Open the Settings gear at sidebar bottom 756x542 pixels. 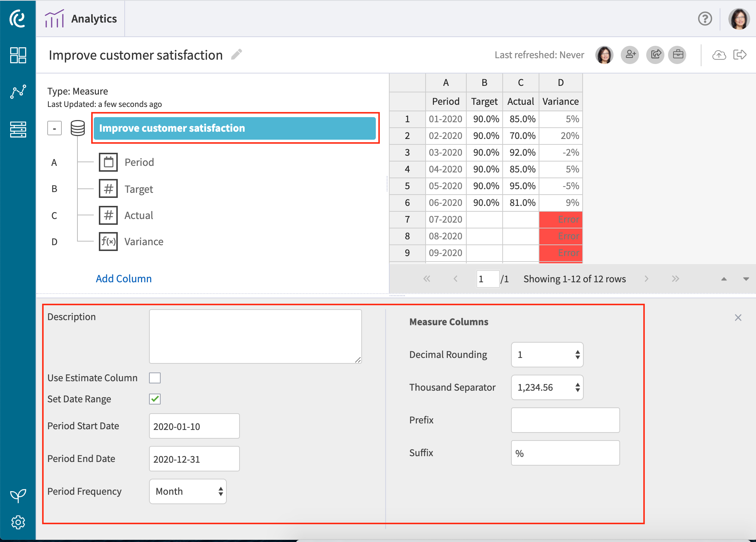tap(18, 522)
